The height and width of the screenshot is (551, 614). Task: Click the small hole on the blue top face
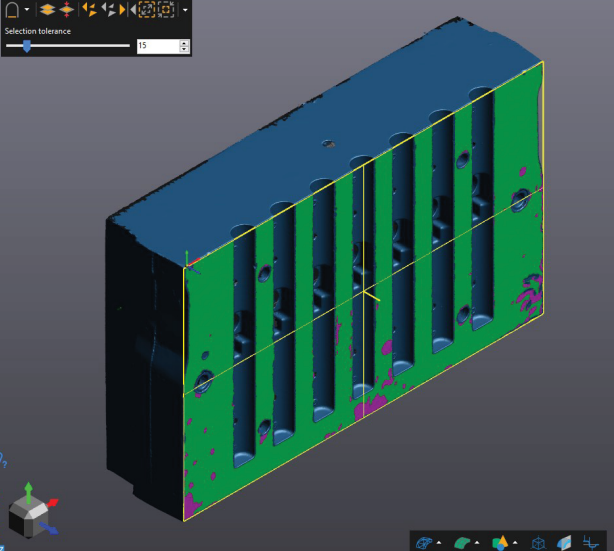pyautogui.click(x=329, y=144)
